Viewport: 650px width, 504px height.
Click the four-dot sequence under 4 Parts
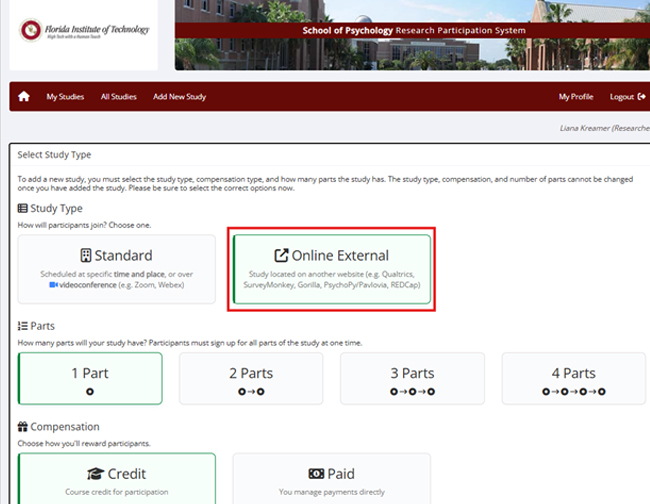(x=574, y=392)
